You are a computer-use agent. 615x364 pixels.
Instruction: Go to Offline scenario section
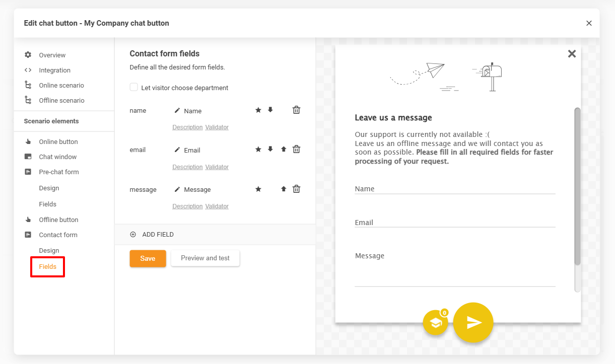[x=61, y=100]
